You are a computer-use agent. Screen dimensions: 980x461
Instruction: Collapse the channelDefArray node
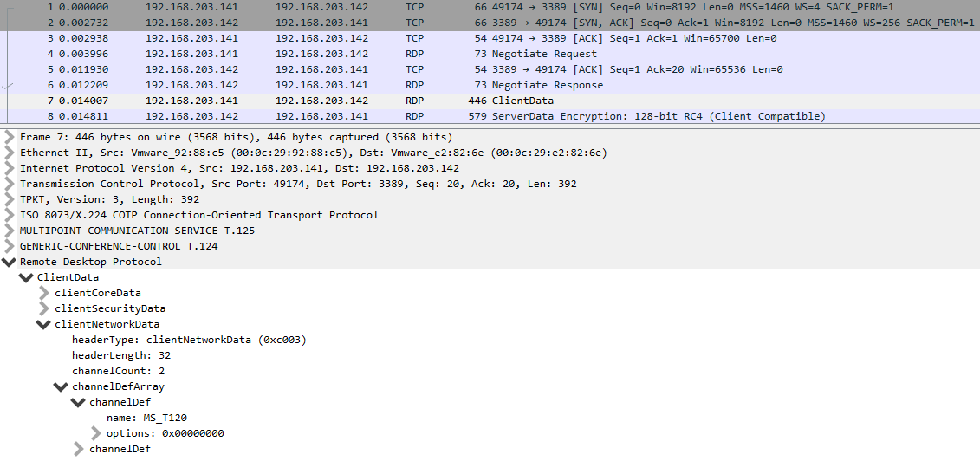(62, 386)
